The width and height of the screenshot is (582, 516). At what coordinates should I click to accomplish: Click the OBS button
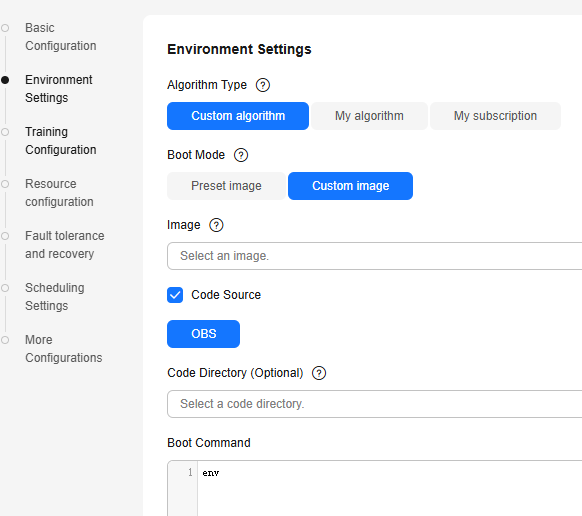tap(203, 334)
